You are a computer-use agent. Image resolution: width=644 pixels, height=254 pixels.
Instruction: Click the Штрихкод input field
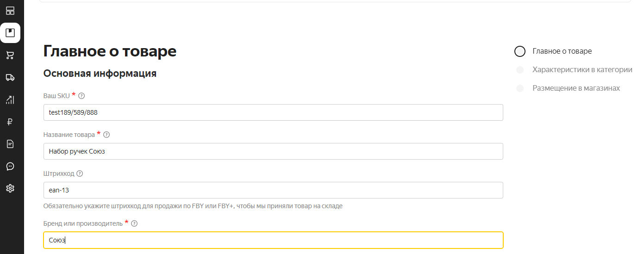[273, 190]
